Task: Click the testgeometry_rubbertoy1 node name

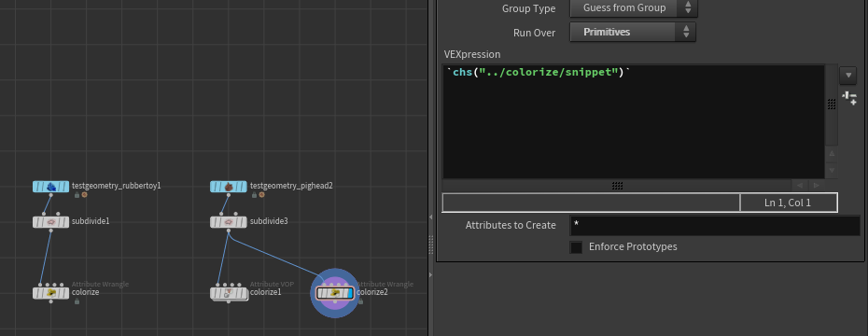Action: point(117,186)
